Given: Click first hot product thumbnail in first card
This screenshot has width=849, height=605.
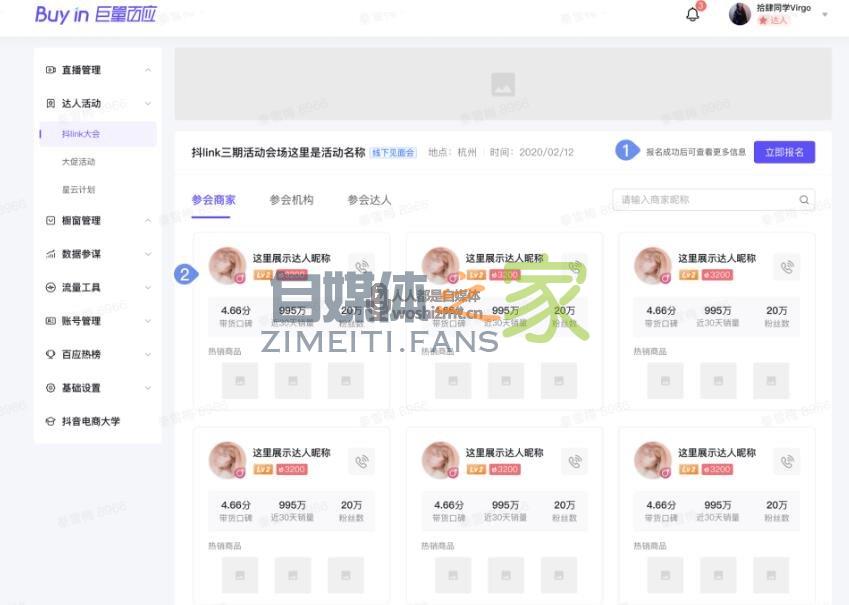Looking at the screenshot, I should pyautogui.click(x=240, y=380).
